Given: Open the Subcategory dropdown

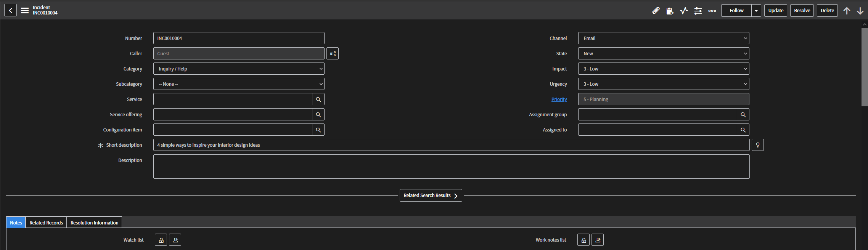Looking at the screenshot, I should (x=239, y=84).
